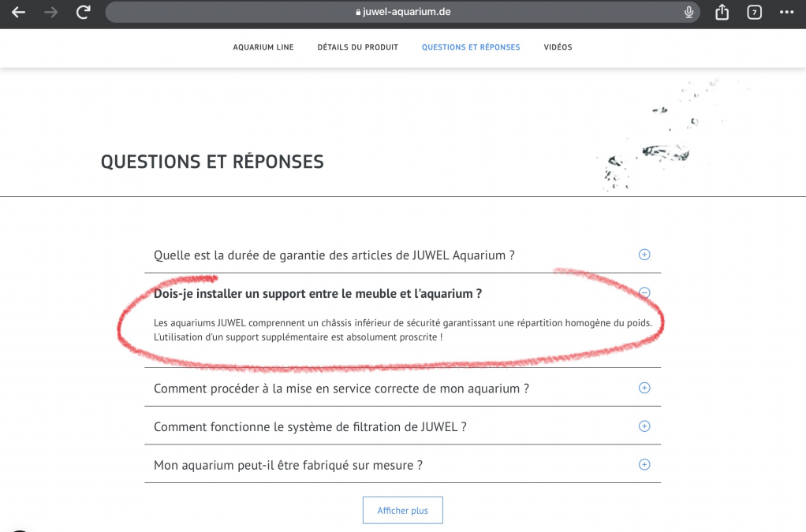This screenshot has height=532, width=806.
Task: Click question 'Mon aquarium peut-il être fabriqué sur mesure'
Action: [x=288, y=465]
